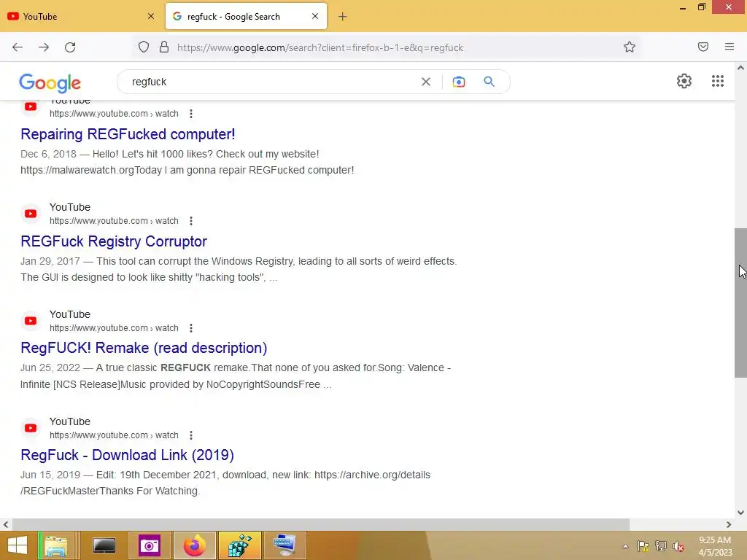Open the Google apps grid
747x560 pixels.
718,81
